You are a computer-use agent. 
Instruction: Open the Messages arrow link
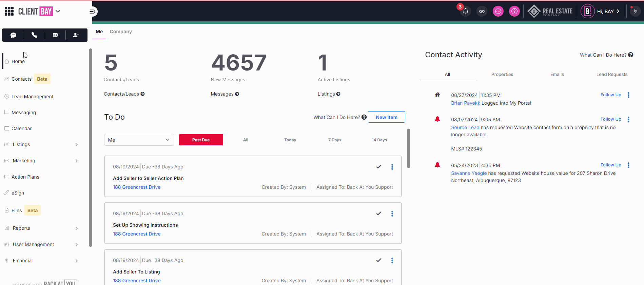225,94
